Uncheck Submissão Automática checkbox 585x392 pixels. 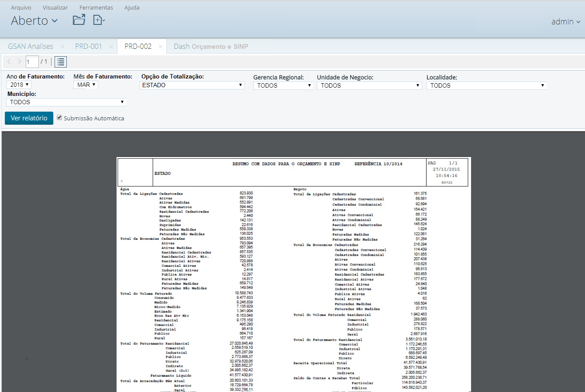[59, 118]
